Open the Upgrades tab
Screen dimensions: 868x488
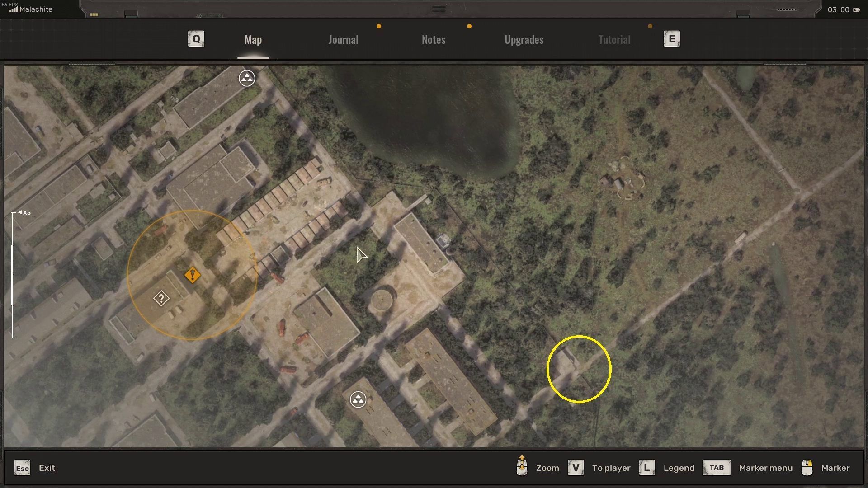point(524,40)
